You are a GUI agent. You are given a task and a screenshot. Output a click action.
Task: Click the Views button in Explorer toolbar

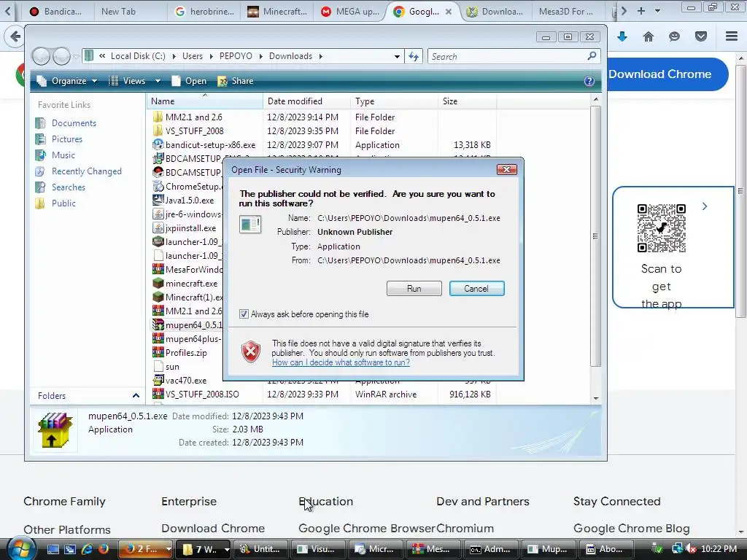[128, 81]
